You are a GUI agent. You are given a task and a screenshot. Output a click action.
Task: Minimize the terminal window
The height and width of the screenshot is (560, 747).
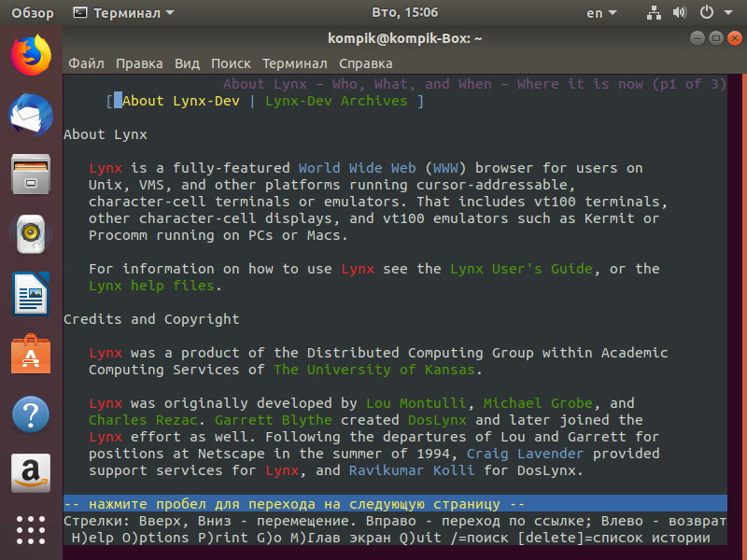pyautogui.click(x=697, y=38)
